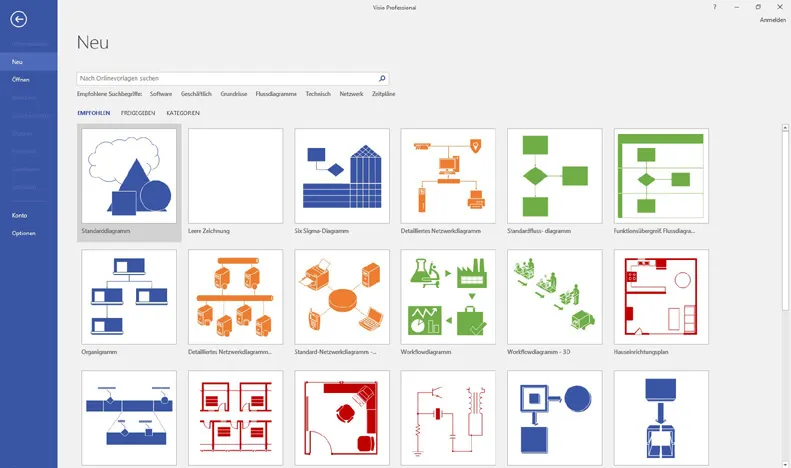791x468 pixels.
Task: Click the back arrow button
Action: 17,18
